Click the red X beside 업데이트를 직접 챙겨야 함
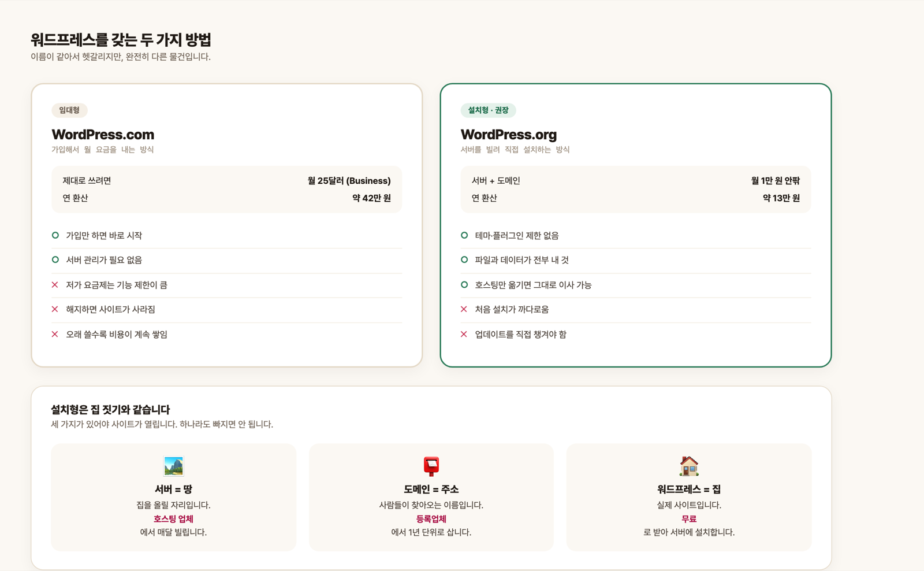 [464, 334]
